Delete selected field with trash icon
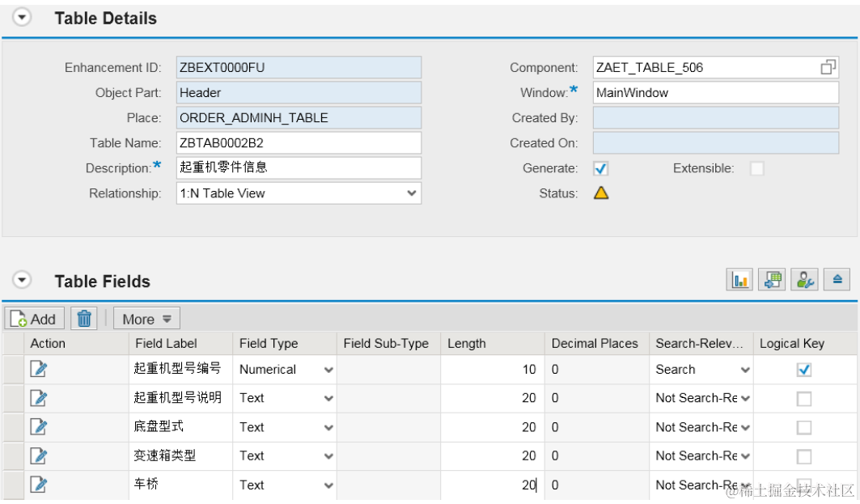The image size is (860, 504). tap(84, 319)
